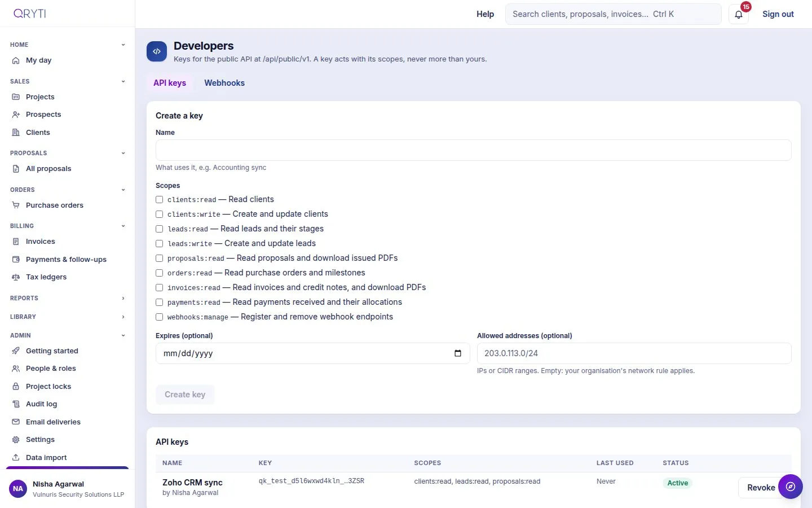Expand the REPORTS sidebar section

coord(68,298)
